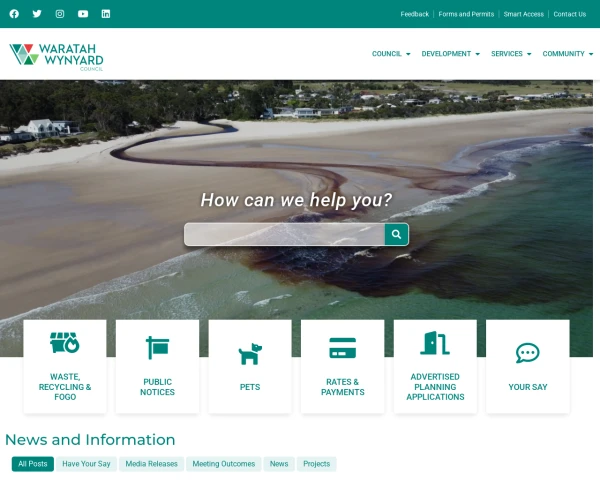Expand the Services dropdown menu

click(x=510, y=54)
